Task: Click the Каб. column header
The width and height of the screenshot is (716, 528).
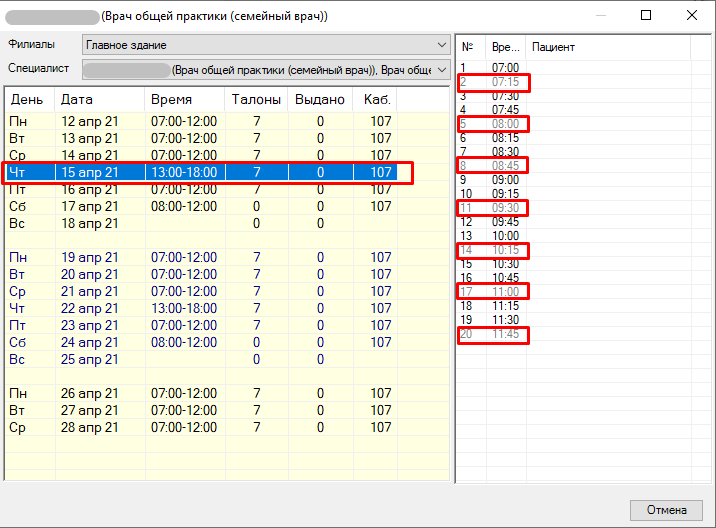Action: click(x=375, y=100)
